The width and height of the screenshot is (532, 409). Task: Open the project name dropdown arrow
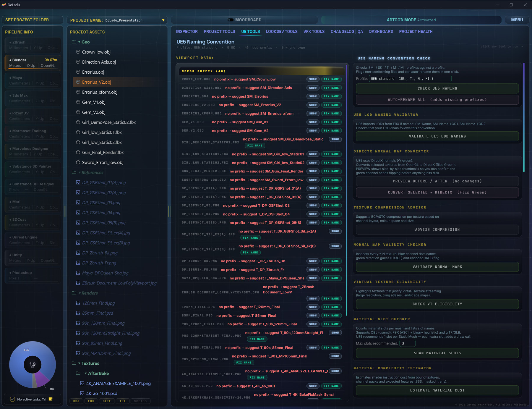tap(163, 20)
